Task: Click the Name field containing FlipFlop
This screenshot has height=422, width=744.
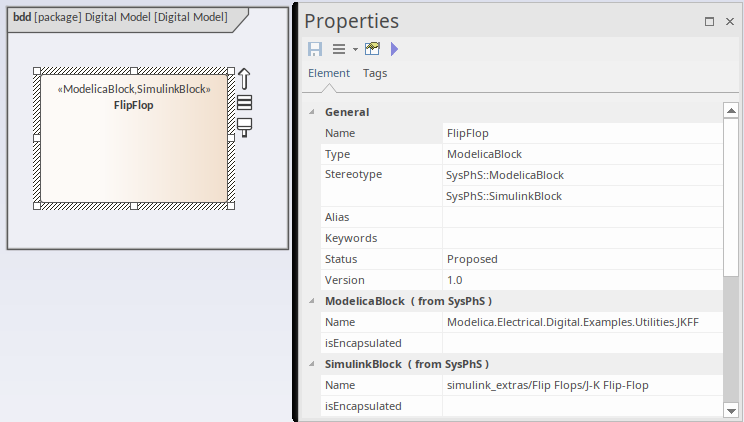Action: (582, 133)
